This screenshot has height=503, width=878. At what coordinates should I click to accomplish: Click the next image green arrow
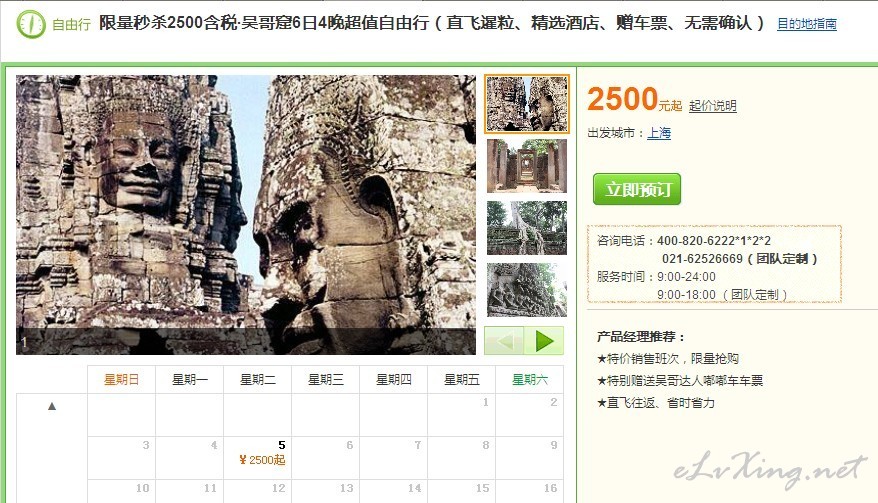544,341
